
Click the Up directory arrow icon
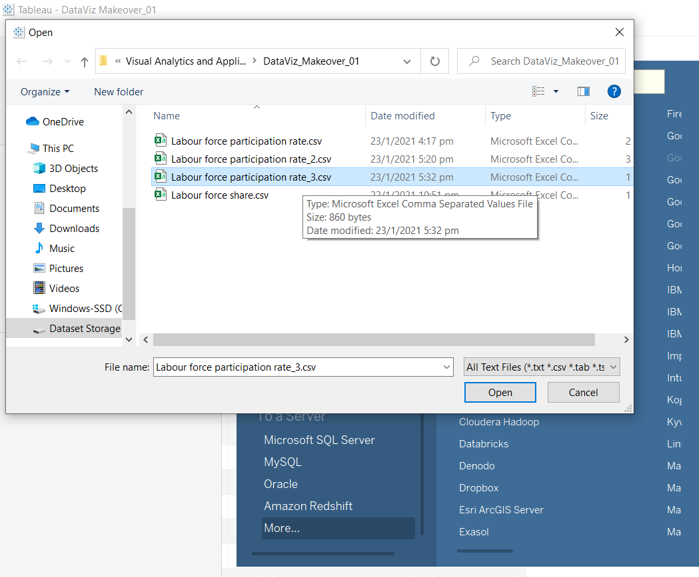click(84, 62)
